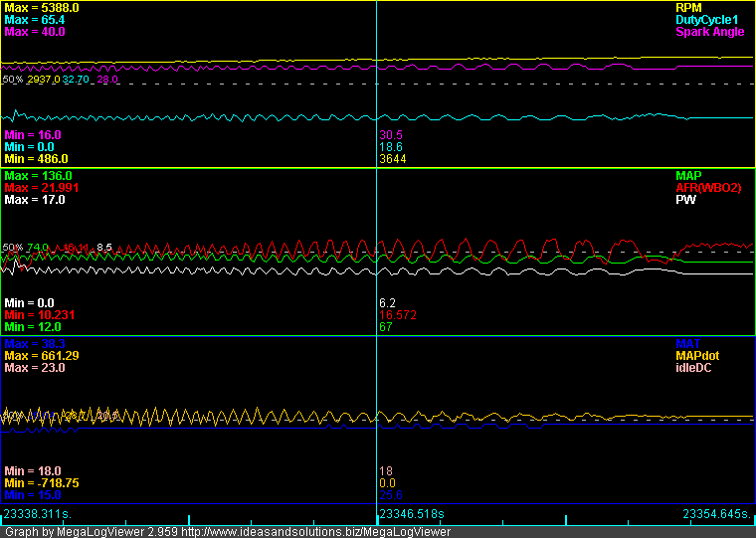
Task: Select the green MAP legend label
Action: click(689, 175)
